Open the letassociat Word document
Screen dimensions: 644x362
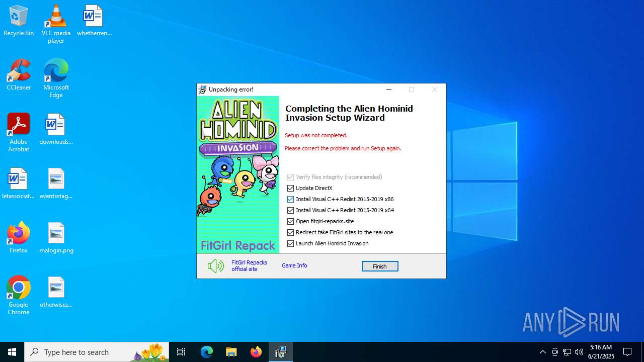pyautogui.click(x=19, y=184)
